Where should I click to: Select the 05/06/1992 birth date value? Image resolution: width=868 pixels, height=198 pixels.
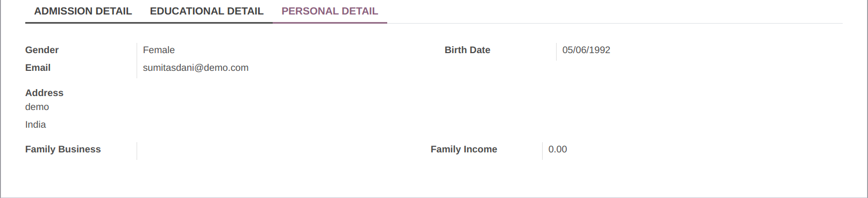click(x=586, y=50)
